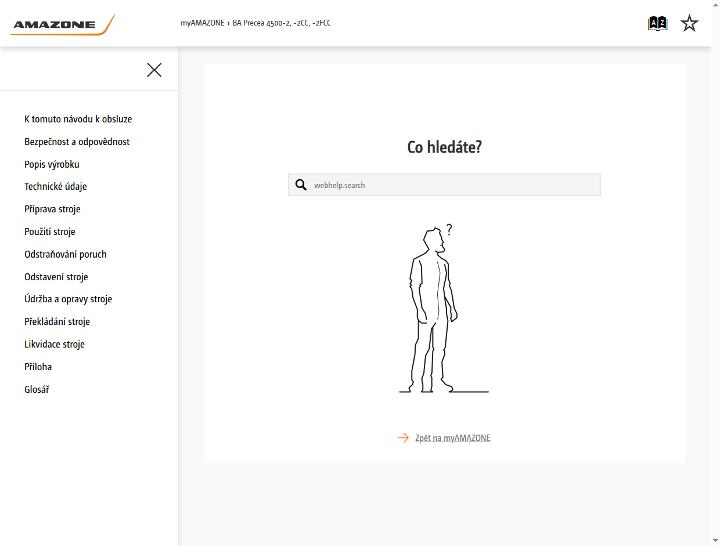Choose Údržba a opravy stroje
Image resolution: width=720 pixels, height=546 pixels.
click(68, 299)
